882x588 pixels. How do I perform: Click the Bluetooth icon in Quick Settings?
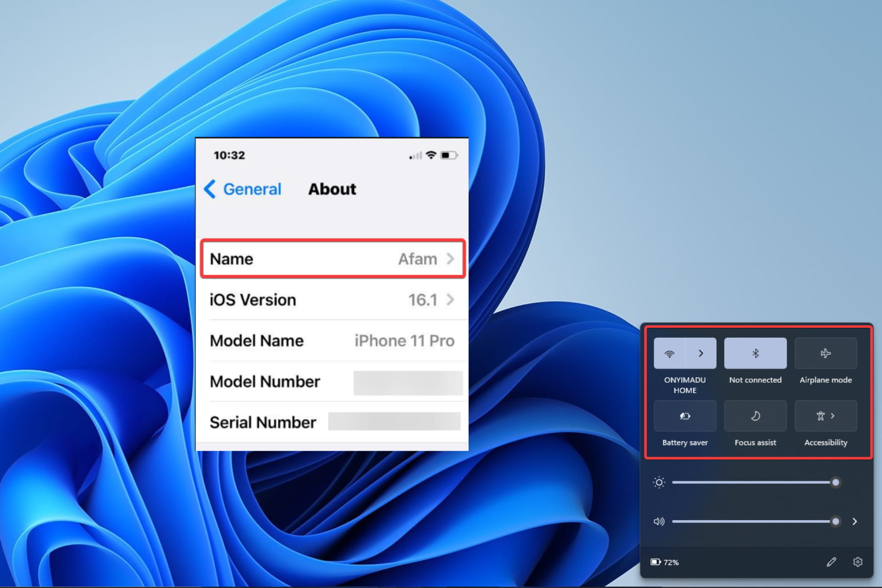click(x=755, y=353)
